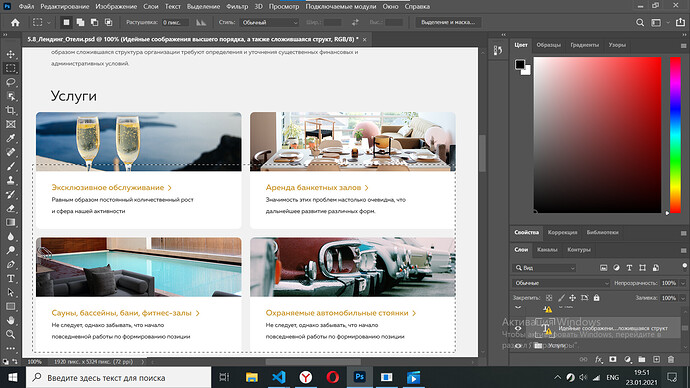
Task: Pick a hue on the color spectrum slider
Action: 675,135
